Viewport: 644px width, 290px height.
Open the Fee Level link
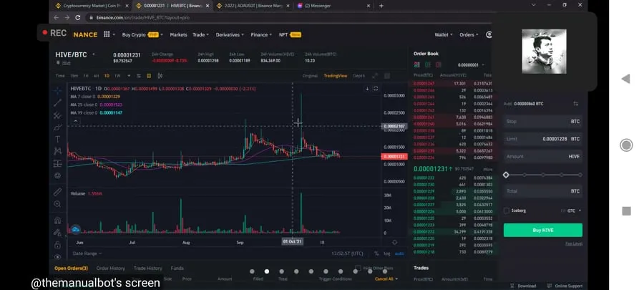point(574,243)
